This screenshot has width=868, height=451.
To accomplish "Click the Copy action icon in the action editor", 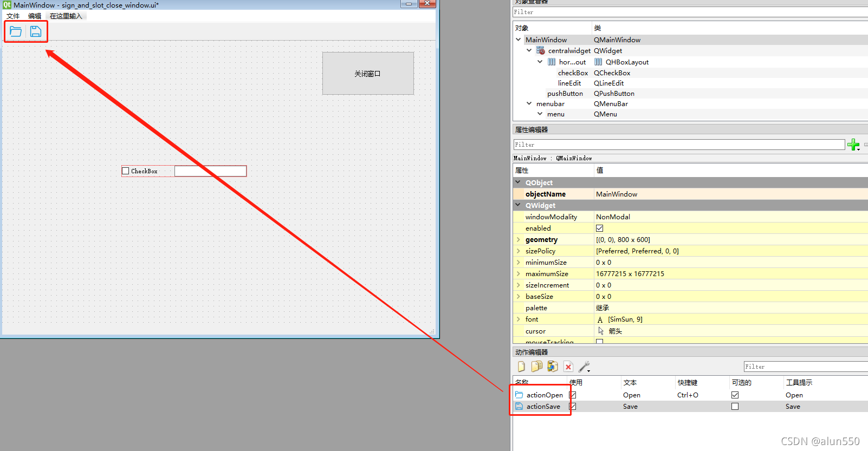I will (536, 367).
